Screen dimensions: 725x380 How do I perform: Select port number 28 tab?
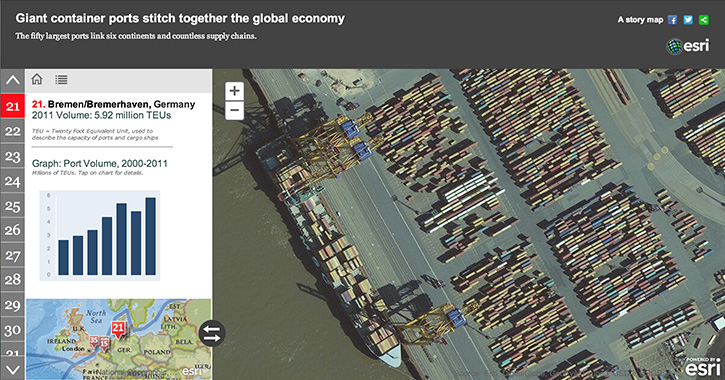pyautogui.click(x=12, y=280)
